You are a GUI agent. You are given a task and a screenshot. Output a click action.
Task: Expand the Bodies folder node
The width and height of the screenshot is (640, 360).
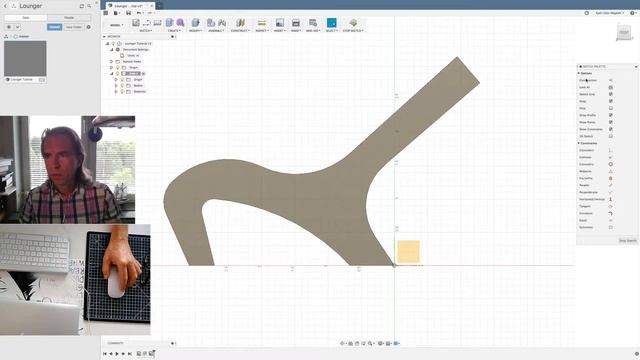(116, 86)
